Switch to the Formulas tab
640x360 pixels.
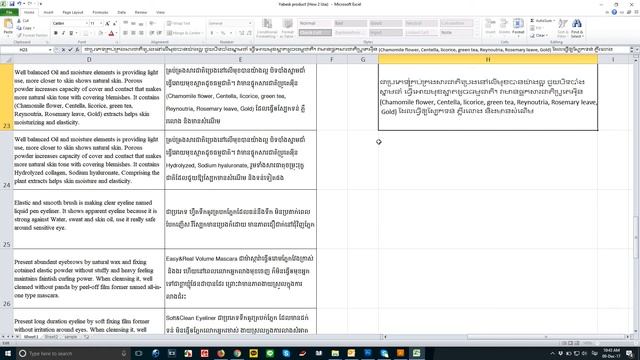point(100,13)
